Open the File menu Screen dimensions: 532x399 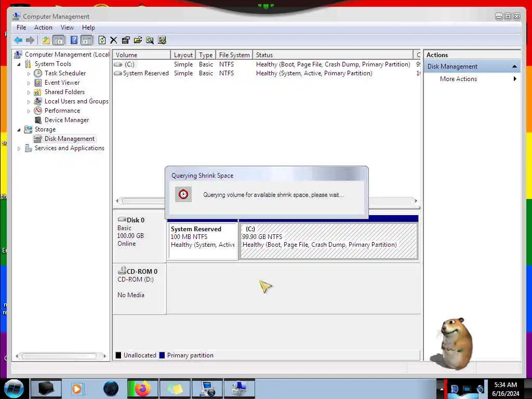(21, 28)
